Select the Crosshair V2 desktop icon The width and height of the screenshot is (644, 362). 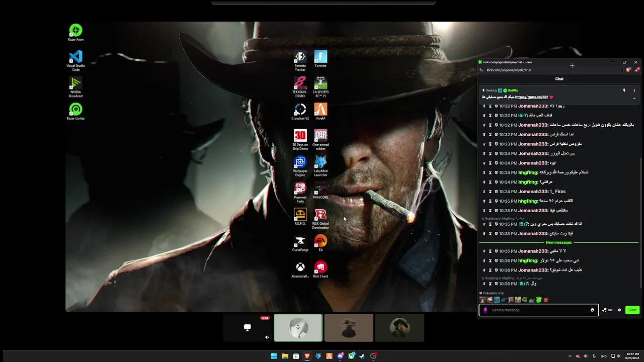point(300,112)
